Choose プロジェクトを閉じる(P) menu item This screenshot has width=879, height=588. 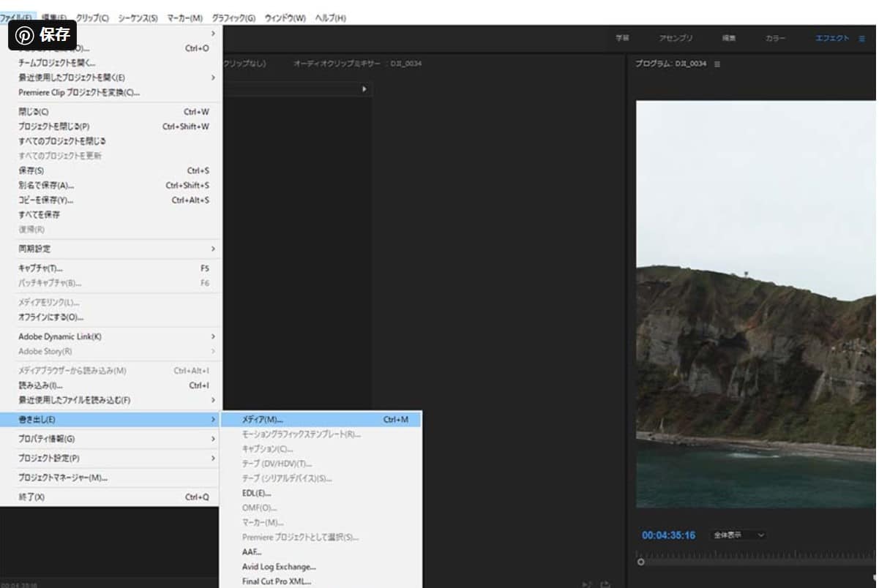[x=111, y=127]
